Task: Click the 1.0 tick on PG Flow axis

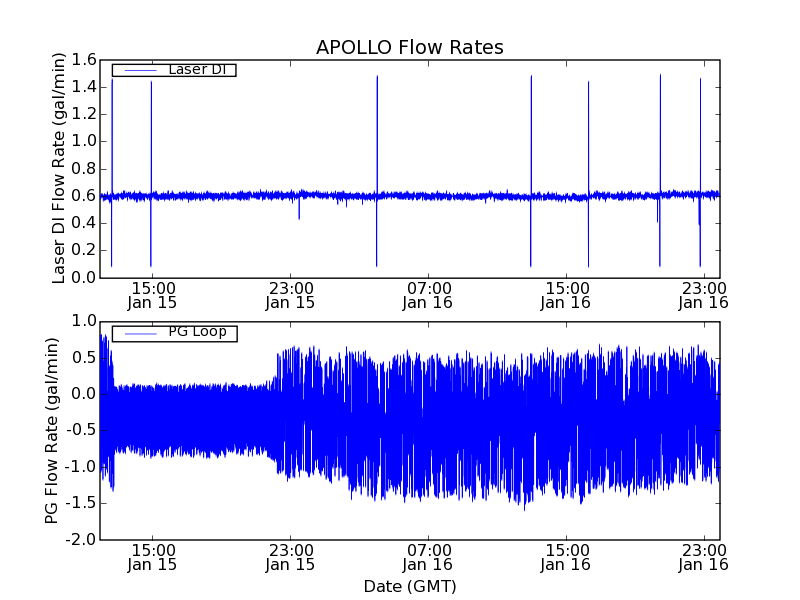Action: 84,321
